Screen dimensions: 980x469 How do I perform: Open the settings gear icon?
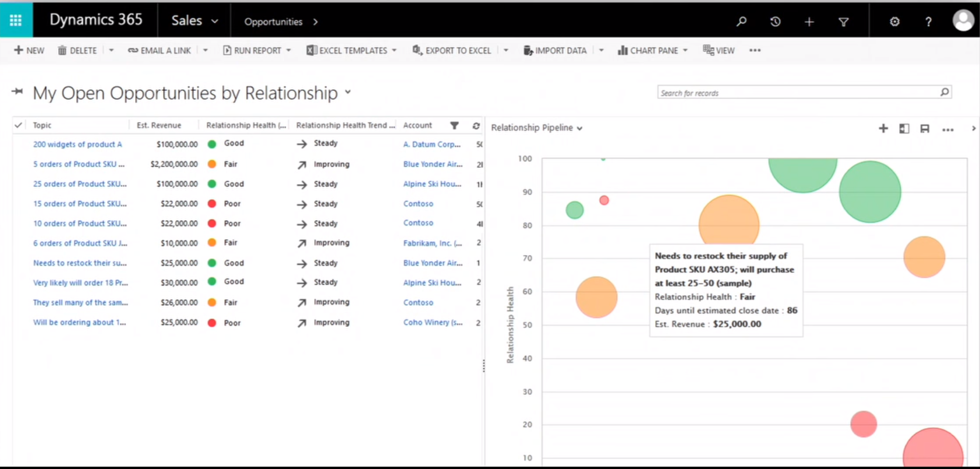[894, 22]
